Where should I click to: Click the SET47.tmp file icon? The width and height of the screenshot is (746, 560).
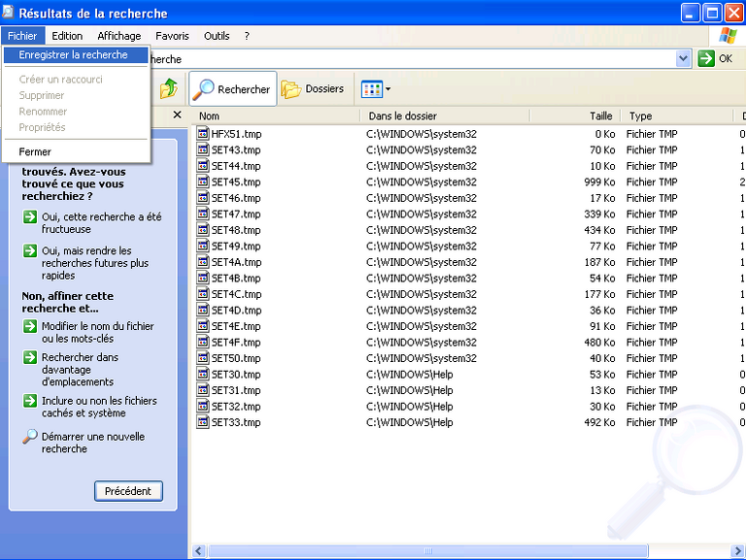coord(203,214)
